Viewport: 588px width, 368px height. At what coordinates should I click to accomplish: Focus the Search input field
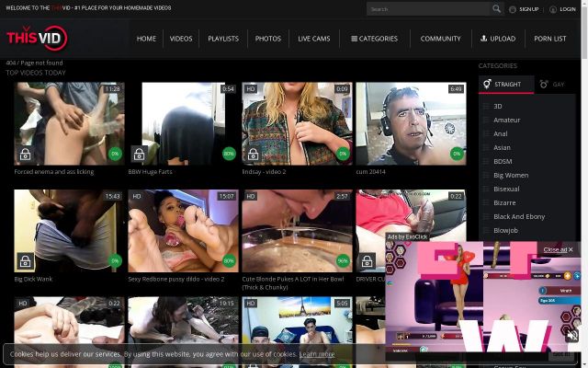click(427, 9)
